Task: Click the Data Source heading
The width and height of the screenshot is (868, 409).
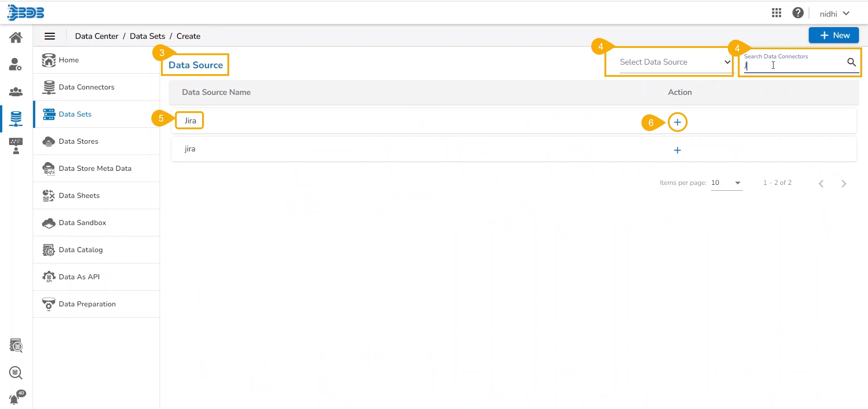Action: click(196, 65)
